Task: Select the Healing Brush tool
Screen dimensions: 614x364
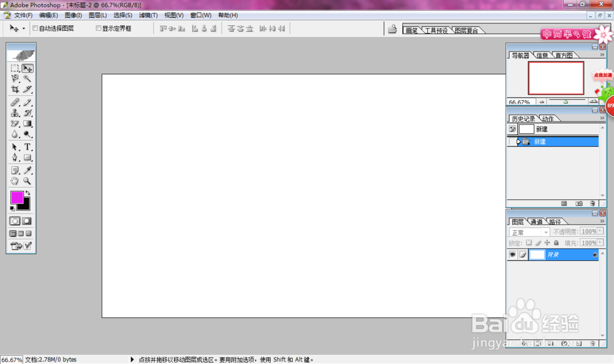Action: click(x=15, y=103)
